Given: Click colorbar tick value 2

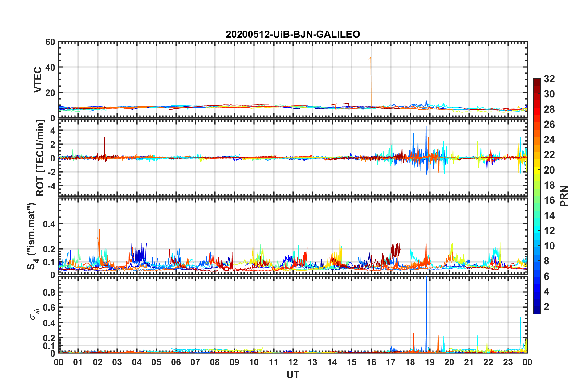Looking at the screenshot, I should point(547,306).
